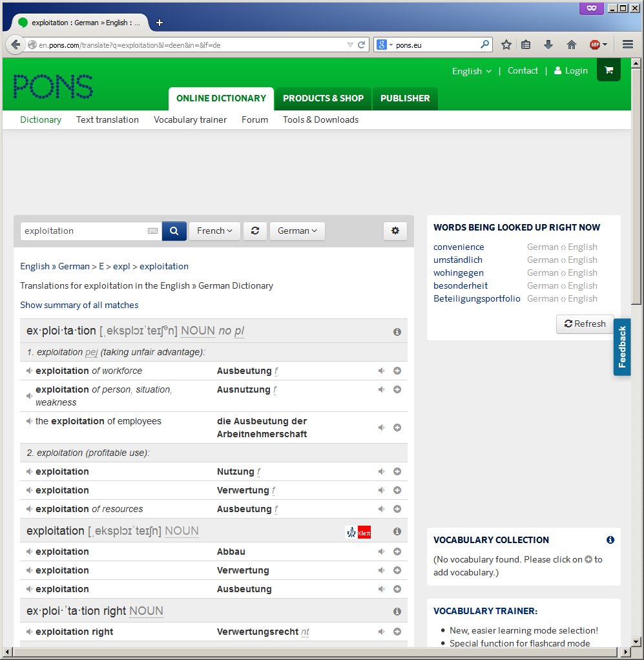The width and height of the screenshot is (644, 660).
Task: Play source audio for exploitation of workforce
Action: pyautogui.click(x=29, y=371)
